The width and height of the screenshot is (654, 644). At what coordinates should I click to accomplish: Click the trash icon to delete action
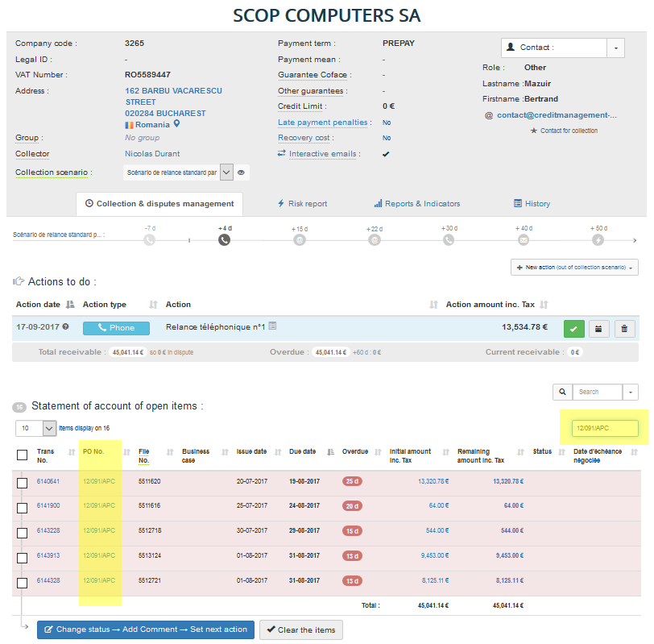[624, 328]
